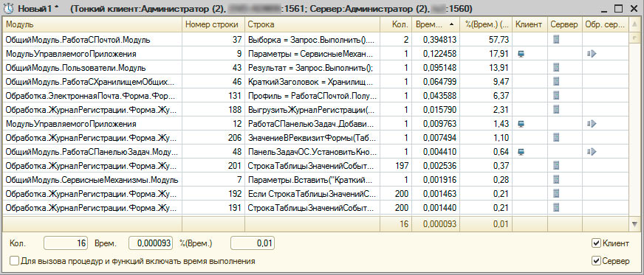This screenshot has width=644, height=275.
Task: Select the cell with count 197
Action: [x=396, y=165]
